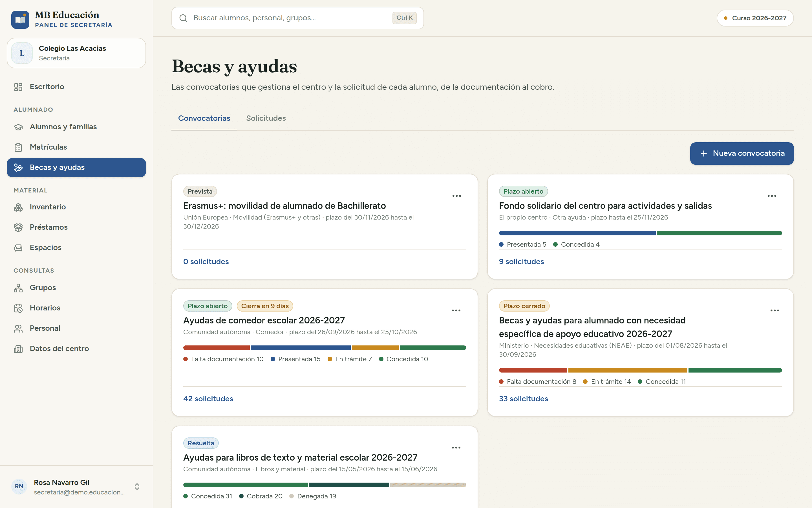812x508 pixels.
Task: Click the Datos del centro building icon
Action: [x=18, y=349]
